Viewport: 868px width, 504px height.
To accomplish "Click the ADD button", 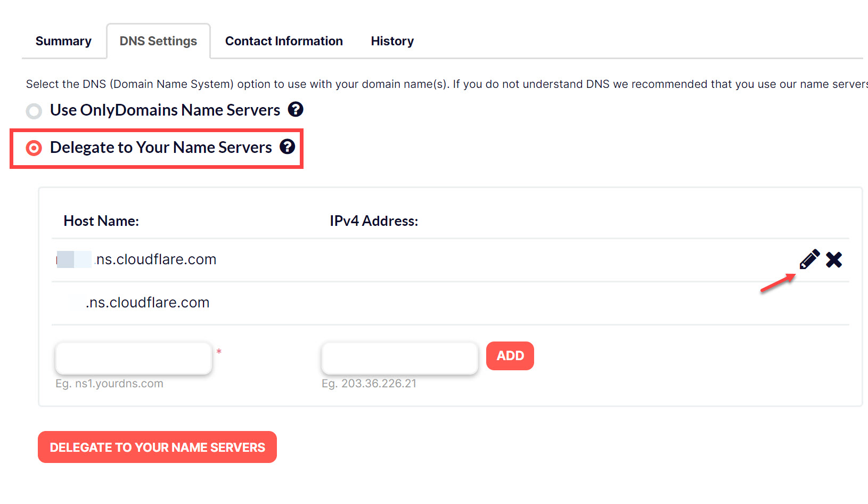I will [x=510, y=355].
